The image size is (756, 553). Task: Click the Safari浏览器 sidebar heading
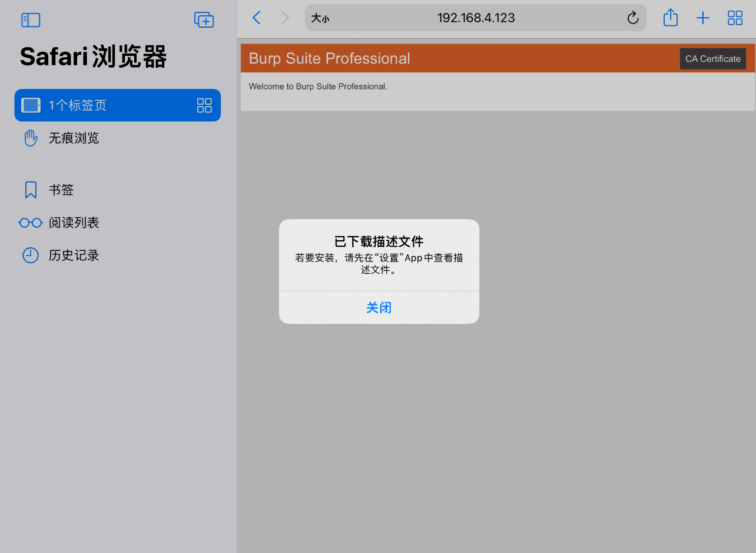tap(94, 57)
